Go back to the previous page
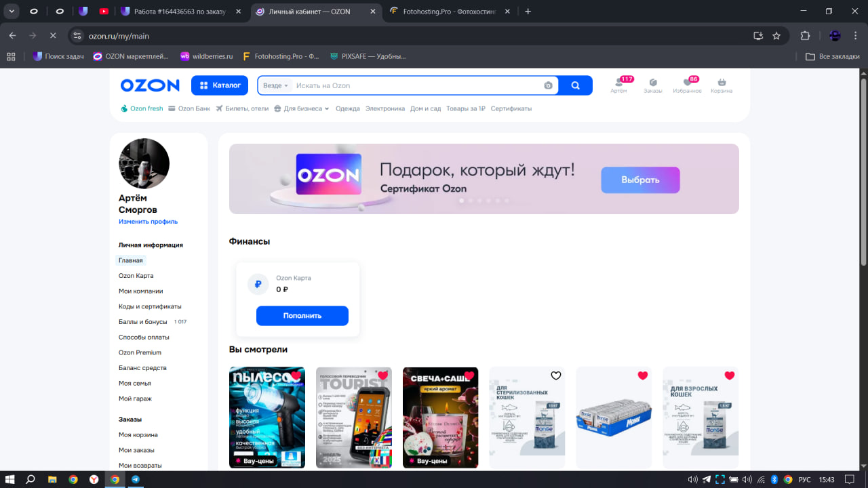 point(12,35)
